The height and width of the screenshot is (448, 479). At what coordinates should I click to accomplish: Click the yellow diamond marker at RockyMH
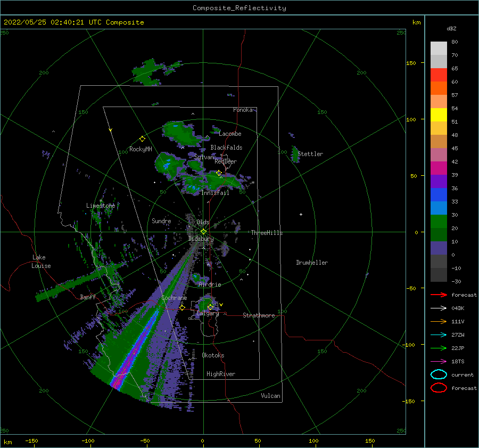click(142, 139)
